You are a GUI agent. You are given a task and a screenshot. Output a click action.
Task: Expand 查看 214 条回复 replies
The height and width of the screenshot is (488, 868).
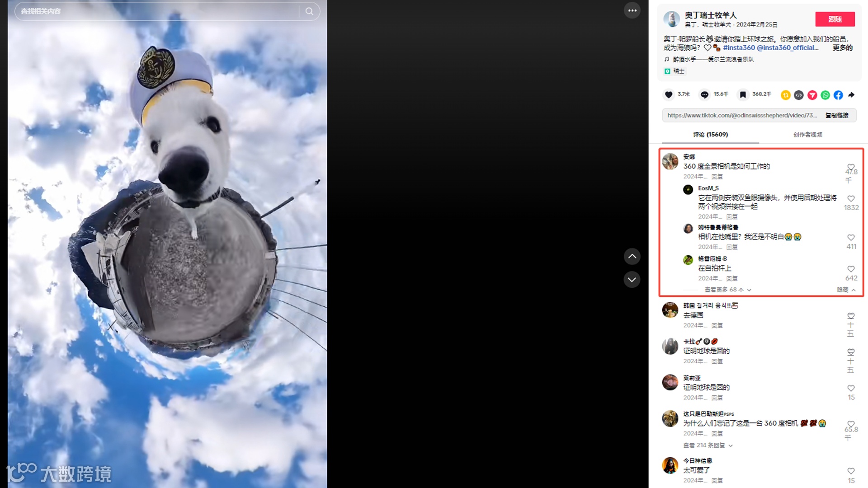point(708,446)
